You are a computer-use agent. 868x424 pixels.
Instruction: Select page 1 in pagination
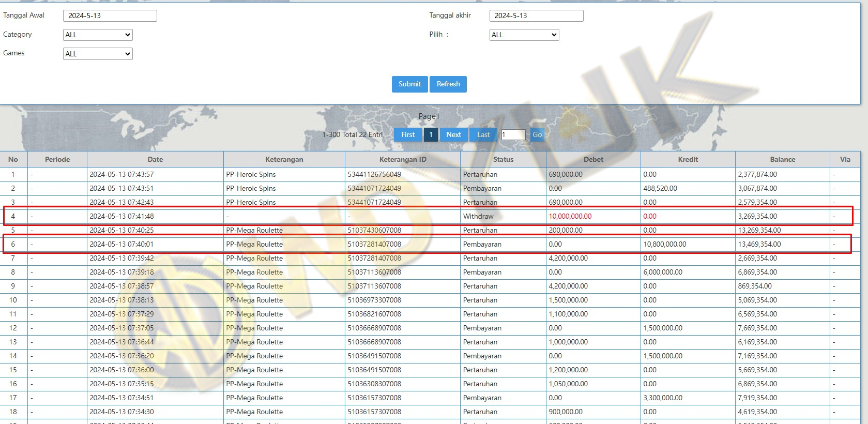pyautogui.click(x=431, y=135)
